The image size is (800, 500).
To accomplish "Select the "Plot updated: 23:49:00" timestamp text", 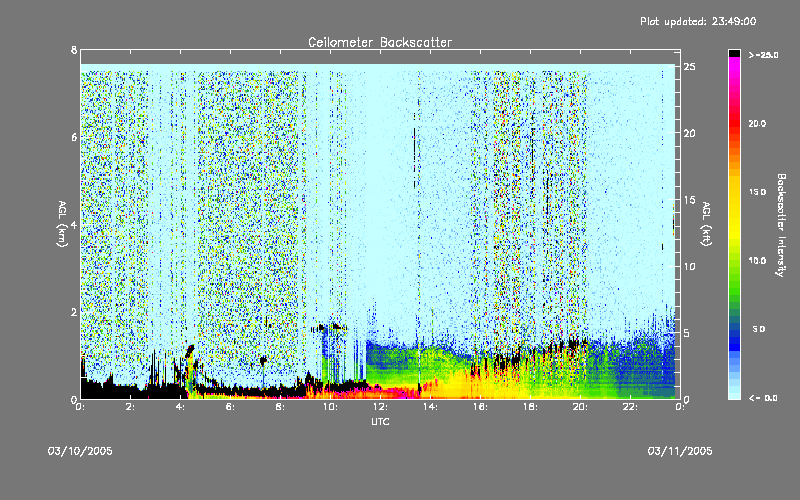I will [698, 21].
